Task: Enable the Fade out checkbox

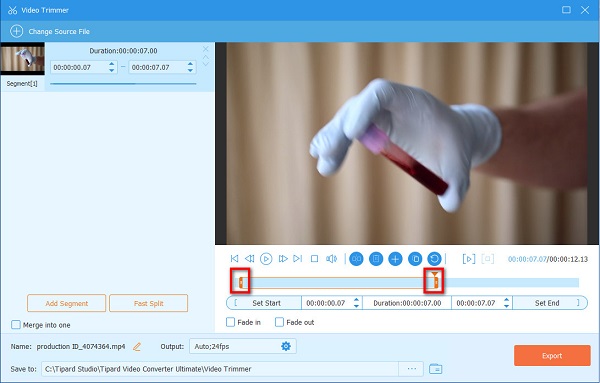Action: pyautogui.click(x=279, y=322)
